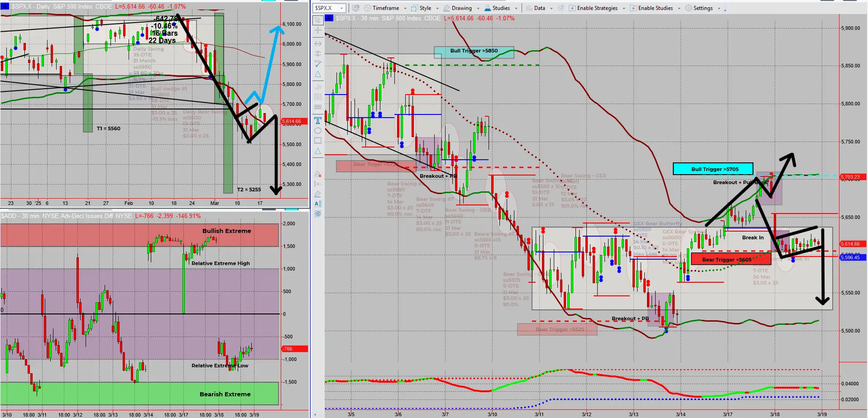The width and height of the screenshot is (868, 418).
Task: Select the pointer cursor drawing tool
Action: point(318,20)
